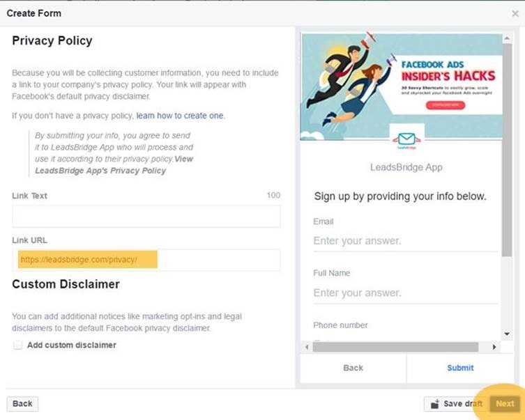The height and width of the screenshot is (420, 525).
Task: Focus the Link URL field
Action: coord(146,260)
